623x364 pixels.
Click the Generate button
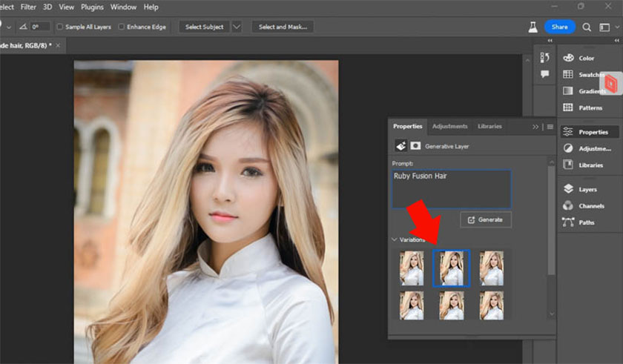(x=485, y=219)
